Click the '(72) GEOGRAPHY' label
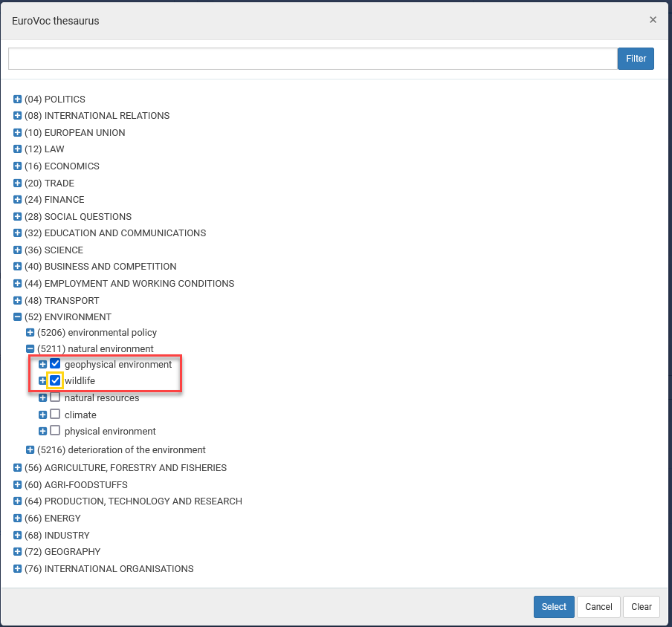The image size is (672, 627). [x=62, y=552]
